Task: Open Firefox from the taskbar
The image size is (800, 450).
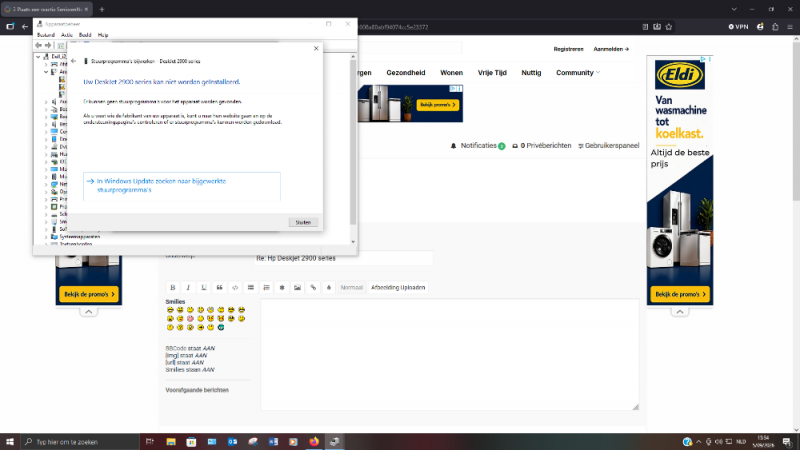Action: [314, 442]
